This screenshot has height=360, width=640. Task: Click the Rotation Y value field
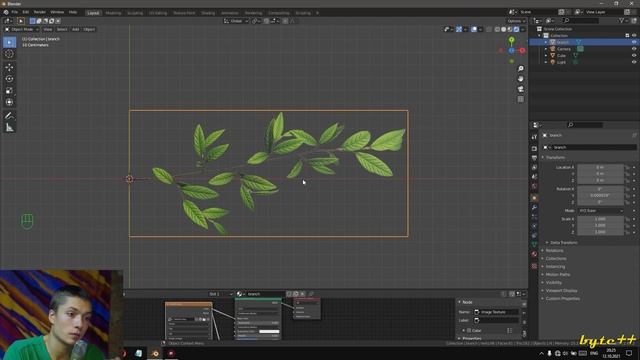pos(600,196)
